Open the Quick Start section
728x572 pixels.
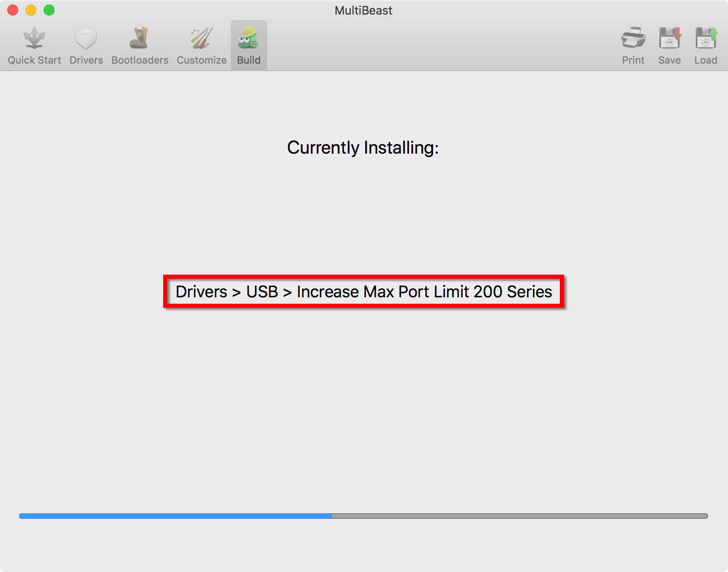point(34,45)
